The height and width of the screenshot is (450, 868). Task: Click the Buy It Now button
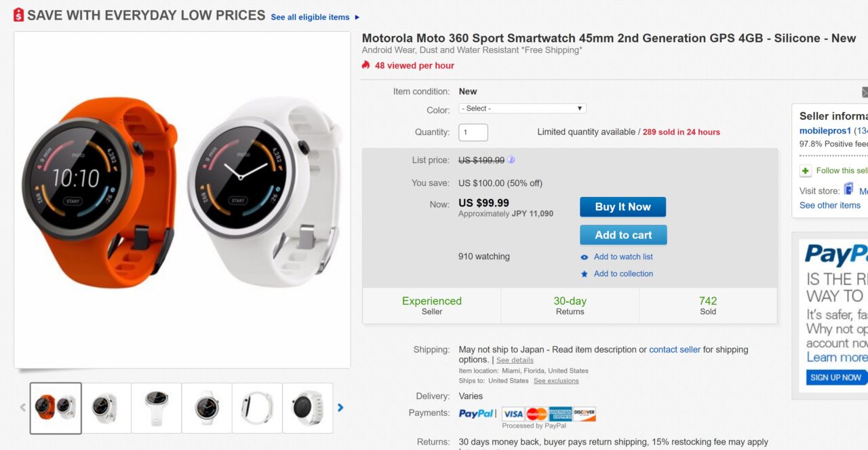tap(623, 207)
